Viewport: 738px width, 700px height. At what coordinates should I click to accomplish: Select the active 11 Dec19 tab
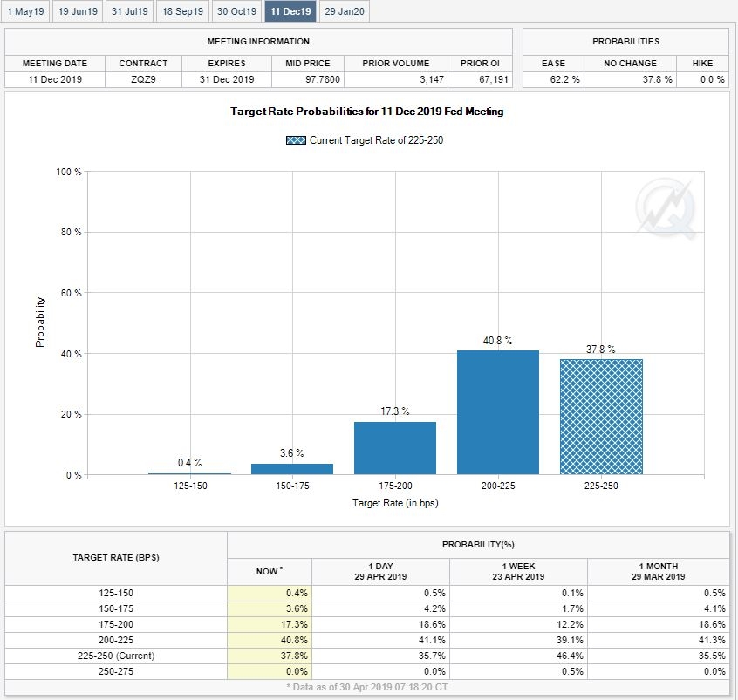coord(290,11)
